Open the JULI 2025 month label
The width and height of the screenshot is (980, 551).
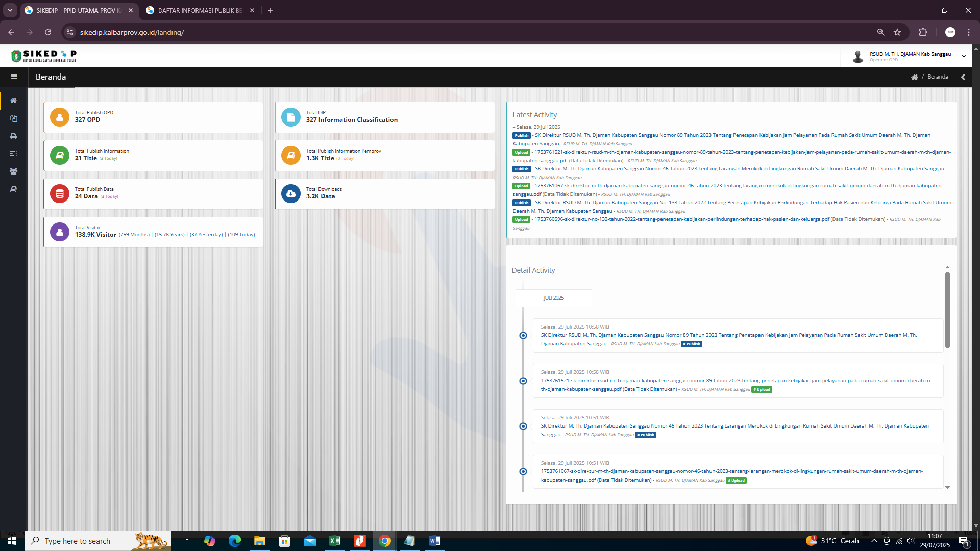pos(554,298)
